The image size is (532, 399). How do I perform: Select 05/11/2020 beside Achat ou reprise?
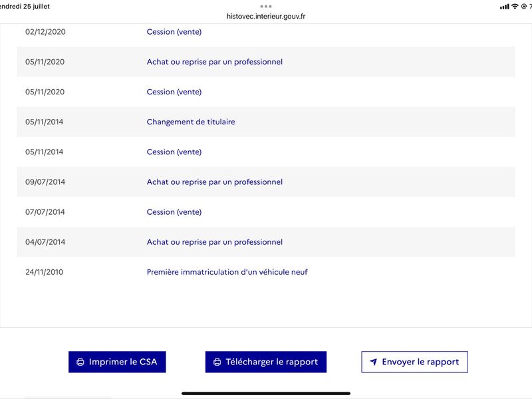pyautogui.click(x=45, y=62)
